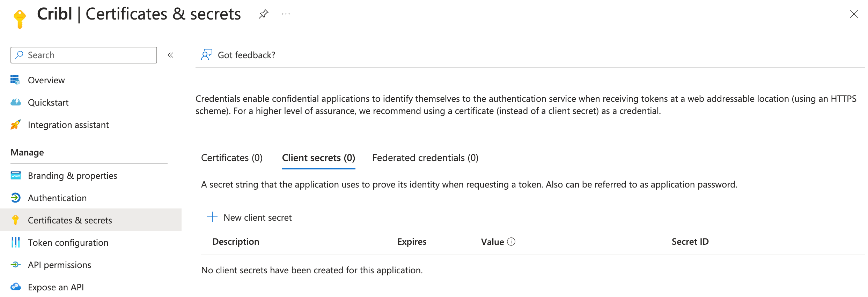Click the API permissions icon

15,265
